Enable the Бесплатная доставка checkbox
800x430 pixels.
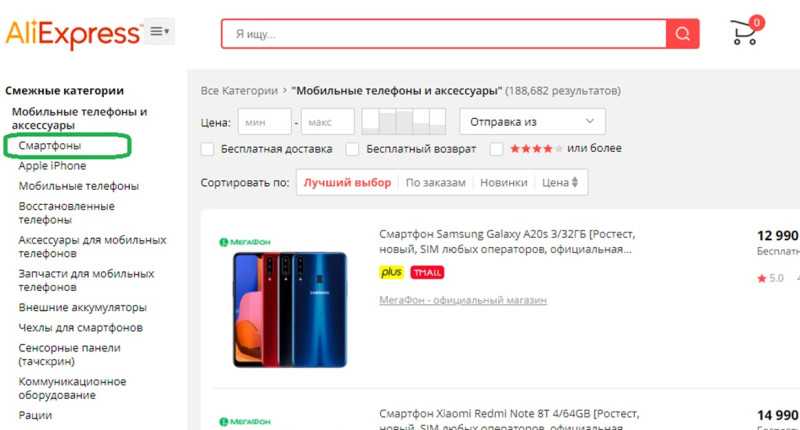207,149
